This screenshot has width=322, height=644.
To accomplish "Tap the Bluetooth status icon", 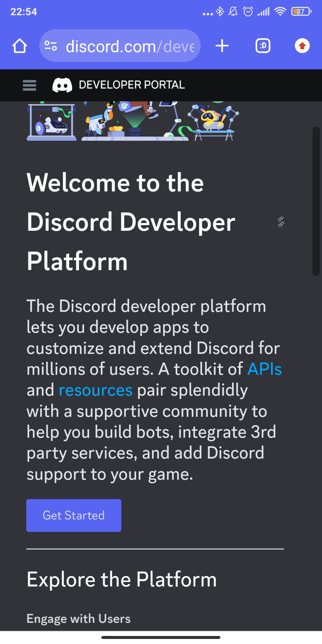I will pyautogui.click(x=220, y=12).
